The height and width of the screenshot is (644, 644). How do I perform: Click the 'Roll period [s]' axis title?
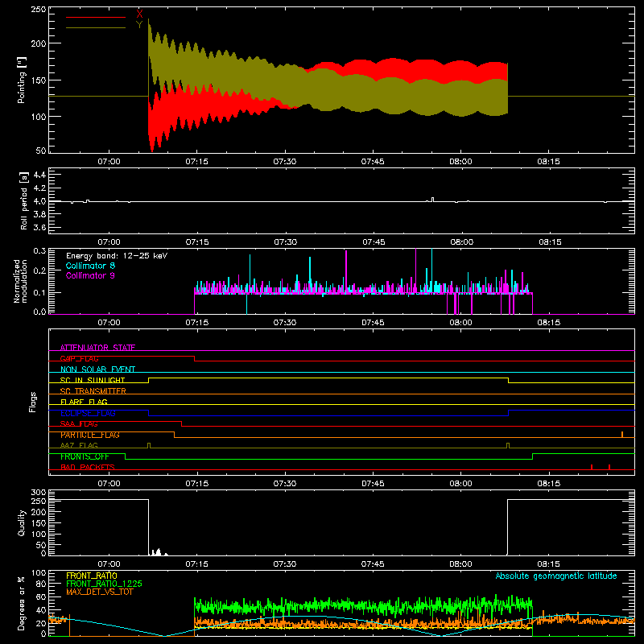[x=24, y=200]
